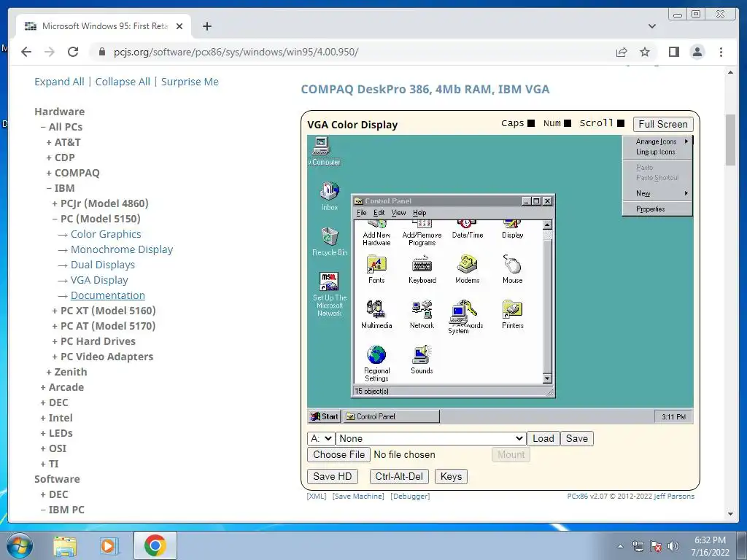Collapse the IBM tree node
The width and height of the screenshot is (747, 560).
pos(61,188)
